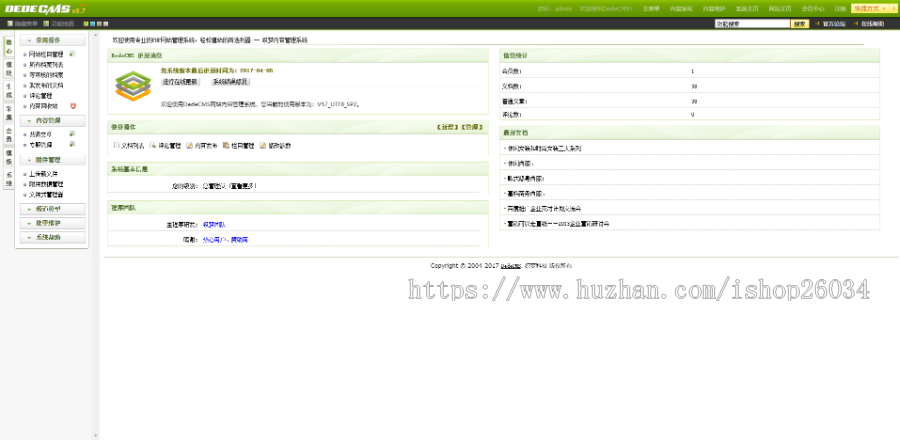
Task: Collapse the 常用操作 menu section
Action: coord(53,40)
